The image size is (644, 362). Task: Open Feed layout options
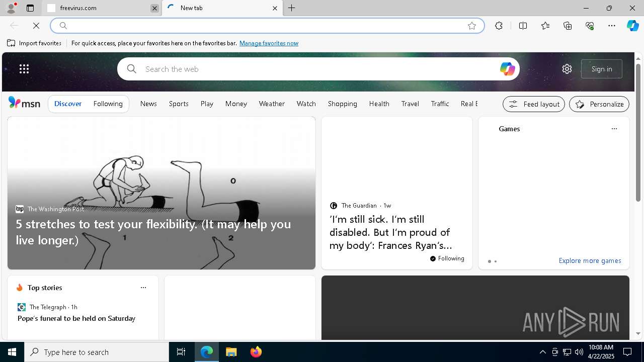pyautogui.click(x=534, y=104)
